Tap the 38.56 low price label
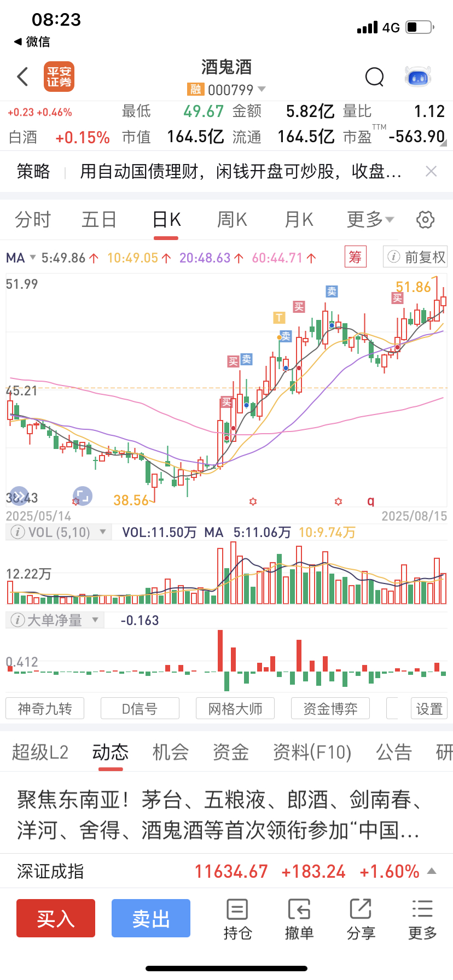The image size is (453, 980). coord(131,500)
